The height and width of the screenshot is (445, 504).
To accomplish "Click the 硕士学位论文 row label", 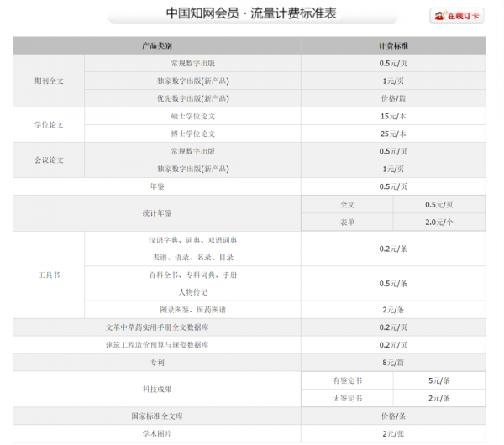I will coord(193,116).
